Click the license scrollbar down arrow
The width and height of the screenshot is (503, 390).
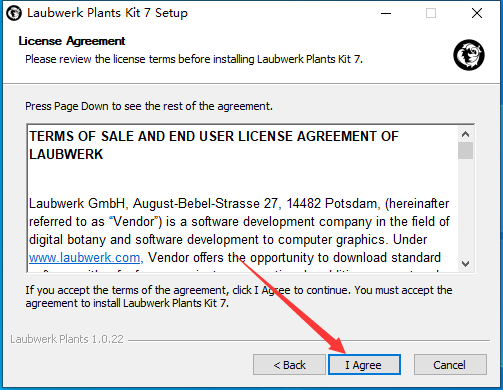click(x=465, y=264)
